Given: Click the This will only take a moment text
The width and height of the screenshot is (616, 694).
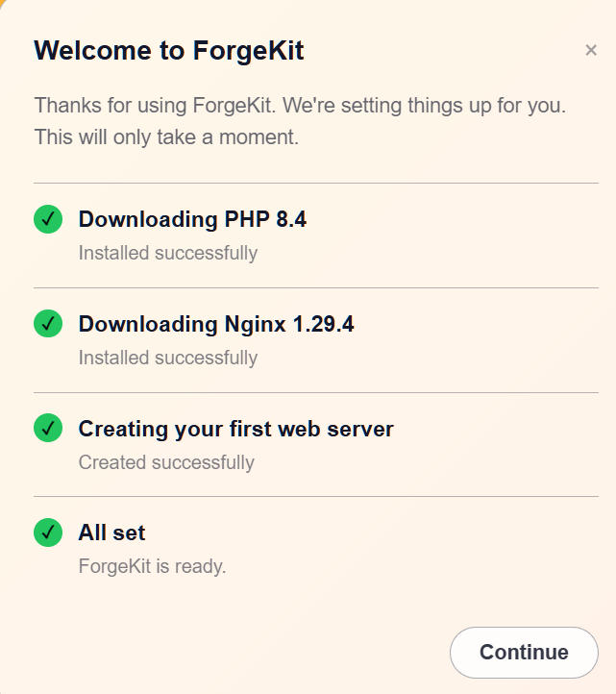Looking at the screenshot, I should click(x=166, y=137).
